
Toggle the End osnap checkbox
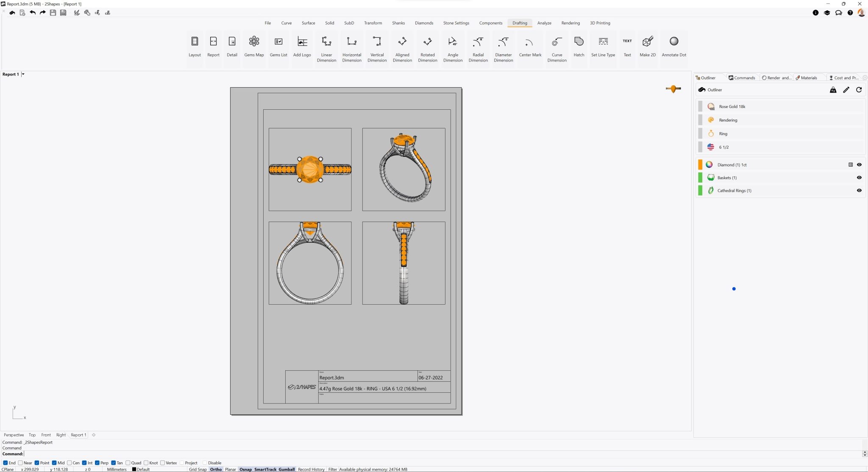5,463
